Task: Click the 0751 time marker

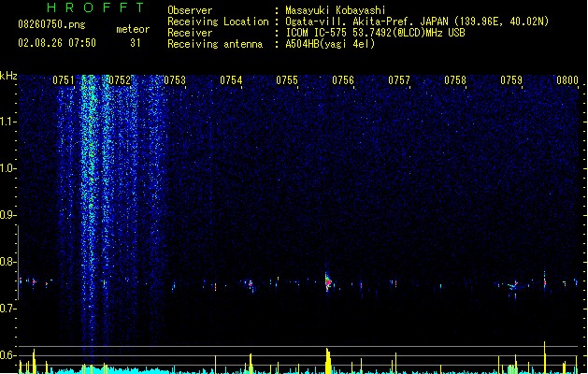Action: click(x=64, y=80)
